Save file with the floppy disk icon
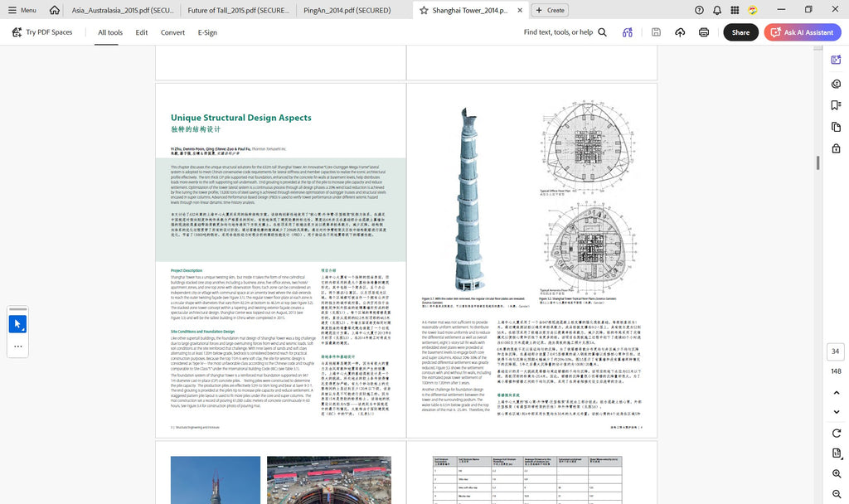The image size is (849, 504). tap(656, 32)
